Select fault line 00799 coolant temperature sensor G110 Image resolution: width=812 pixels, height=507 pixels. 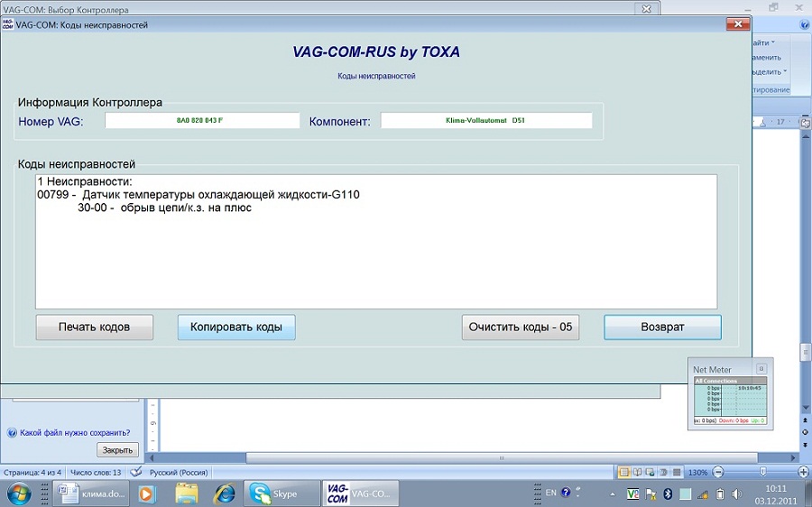click(x=198, y=195)
